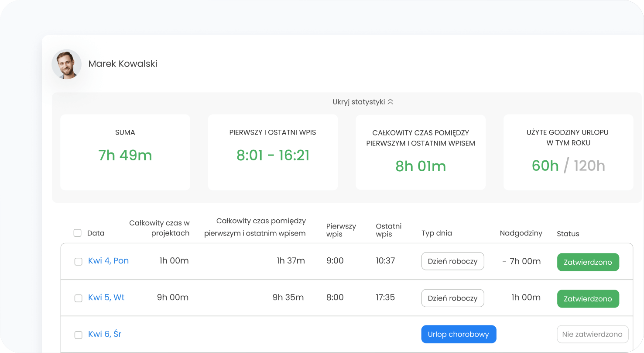Image resolution: width=644 pixels, height=353 pixels.
Task: Open the Kwi 5, Wt date link
Action: 106,298
